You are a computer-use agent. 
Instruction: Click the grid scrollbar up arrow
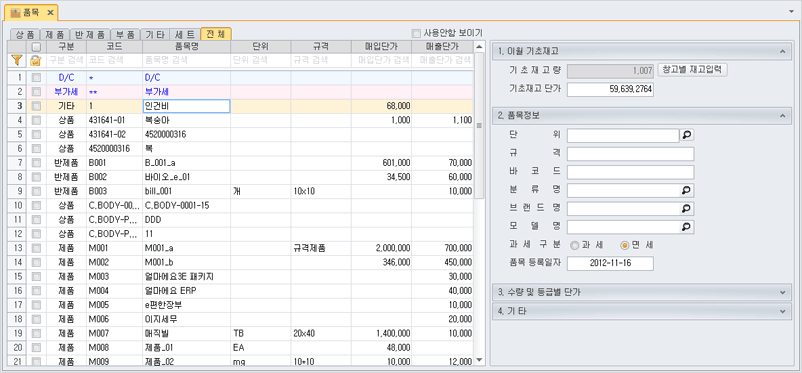(x=479, y=47)
